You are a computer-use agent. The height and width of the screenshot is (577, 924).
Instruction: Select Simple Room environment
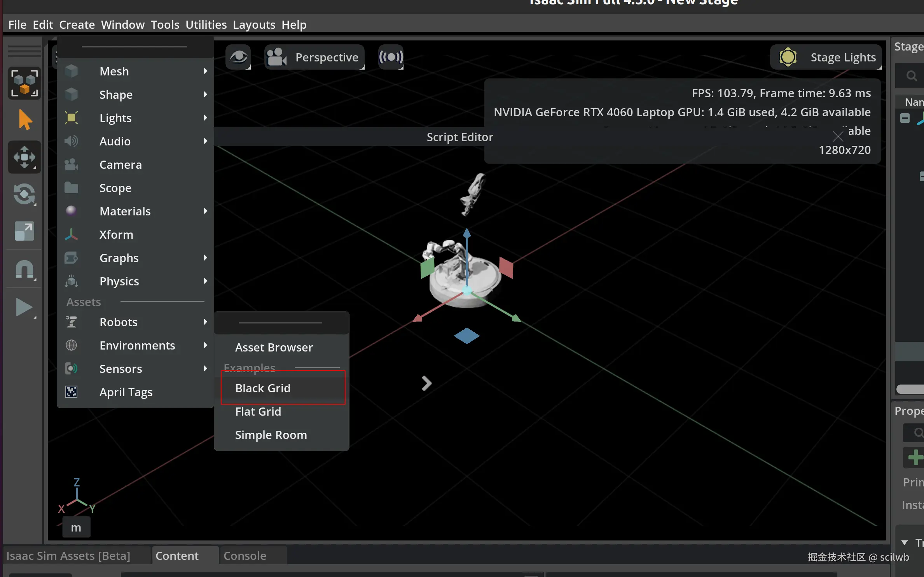[x=271, y=435]
